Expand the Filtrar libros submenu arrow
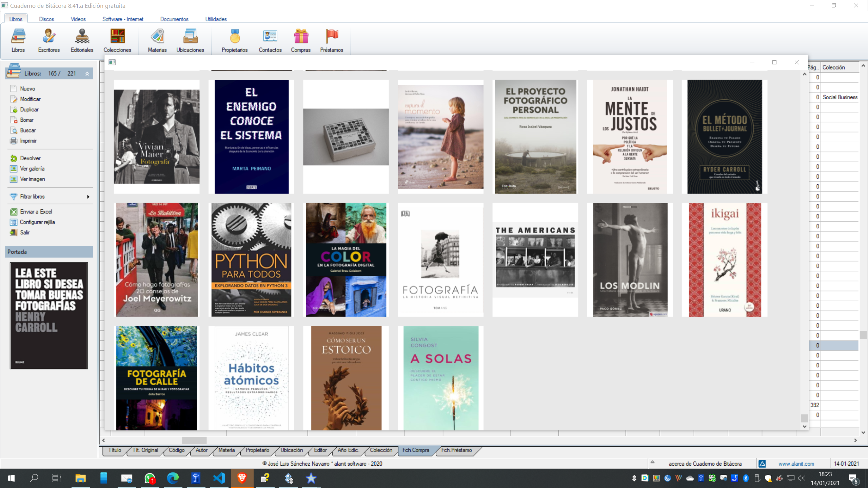The height and width of the screenshot is (488, 868). [x=88, y=197]
